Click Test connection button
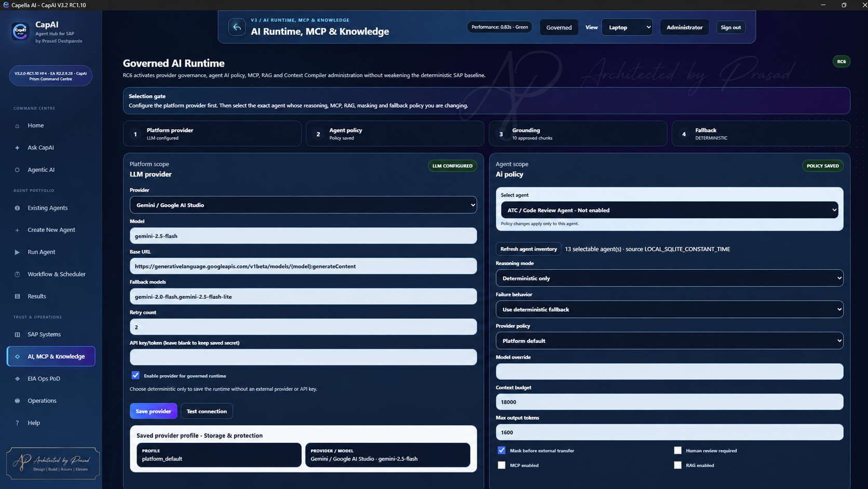Image resolution: width=868 pixels, height=489 pixels. (207, 411)
